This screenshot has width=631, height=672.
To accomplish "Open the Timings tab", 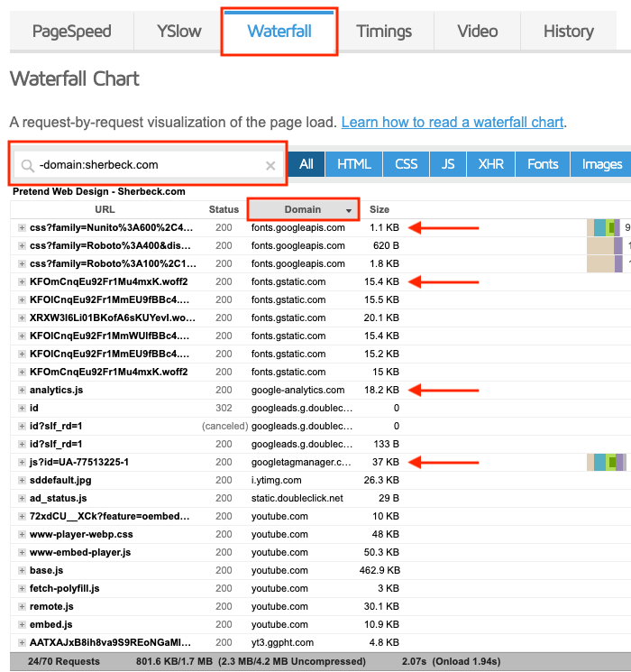I will pyautogui.click(x=384, y=32).
